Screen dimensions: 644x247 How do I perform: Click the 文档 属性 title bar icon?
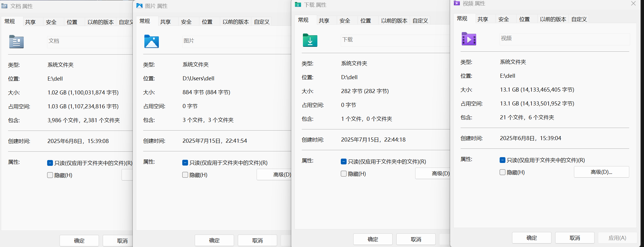tap(4, 6)
